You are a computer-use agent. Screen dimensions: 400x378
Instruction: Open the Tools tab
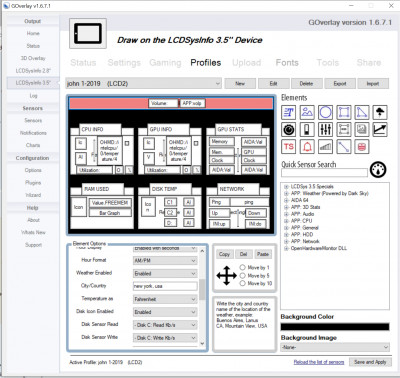pyautogui.click(x=328, y=63)
